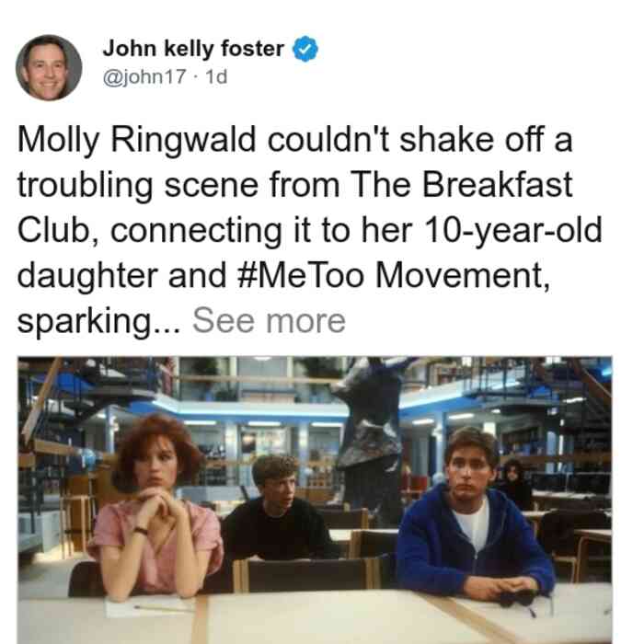Click the boy in the black sweater
Image resolution: width=644 pixels, height=644 pixels.
278,509
